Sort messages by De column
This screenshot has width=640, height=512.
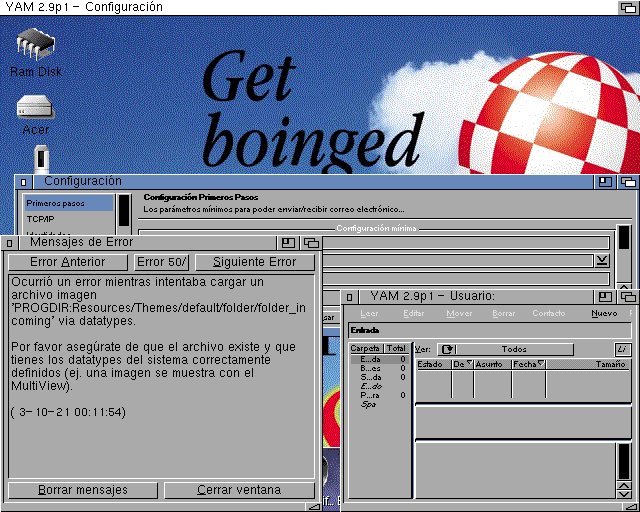pos(462,365)
